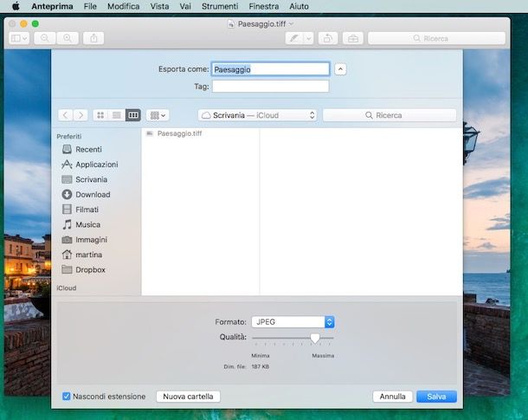Screen dimensions: 528x420
Task: Open the Vai menu
Action: 185,6
